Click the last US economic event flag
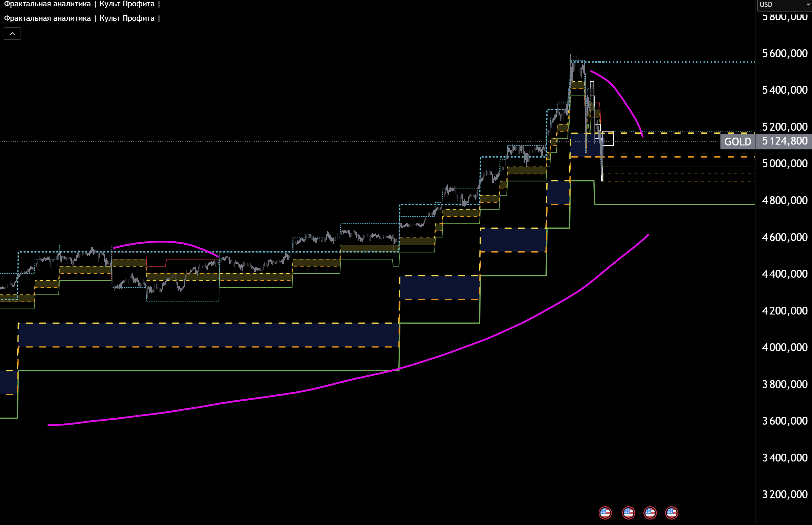This screenshot has height=525, width=812. tap(671, 512)
